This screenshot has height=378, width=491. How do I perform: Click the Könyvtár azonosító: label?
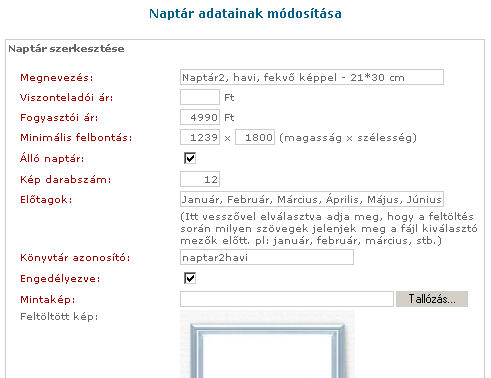coord(75,258)
